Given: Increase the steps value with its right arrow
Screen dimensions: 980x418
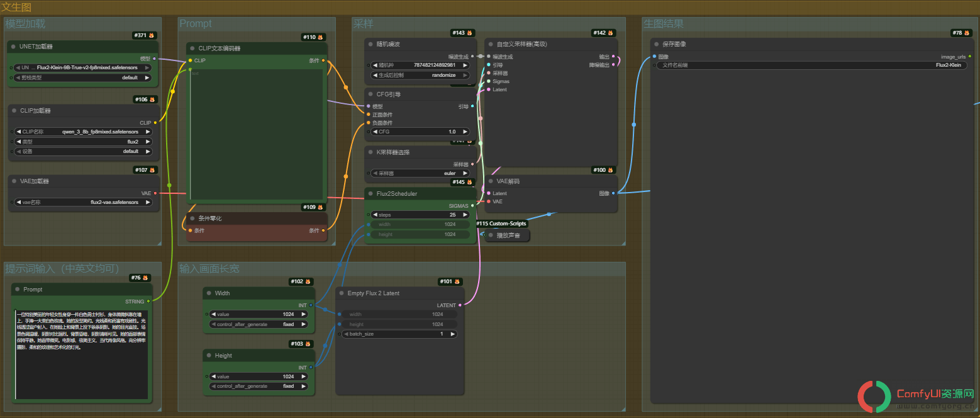Looking at the screenshot, I should (465, 215).
